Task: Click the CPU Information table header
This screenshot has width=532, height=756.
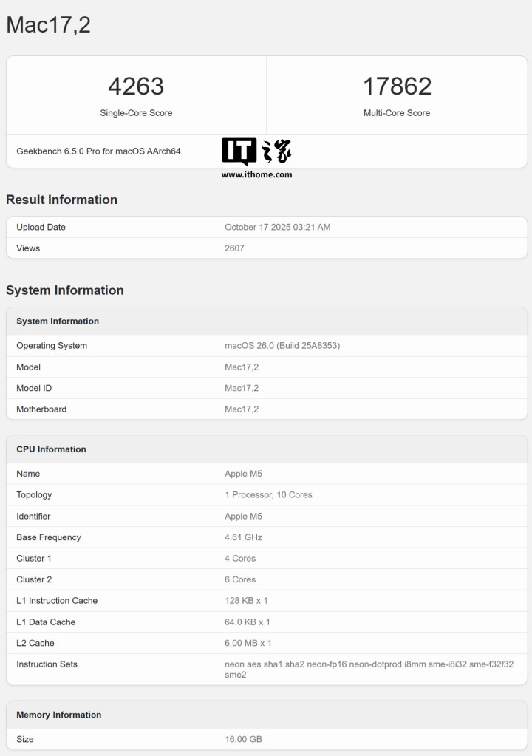Action: click(51, 449)
